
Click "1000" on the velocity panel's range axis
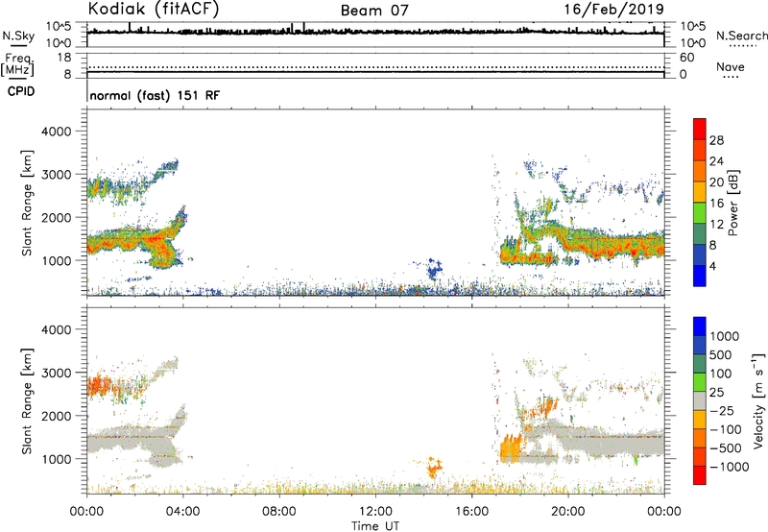pyautogui.click(x=56, y=458)
